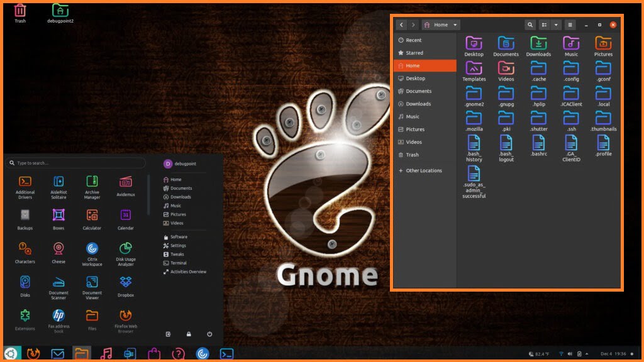Open the Cheese webcam app

[x=58, y=253]
